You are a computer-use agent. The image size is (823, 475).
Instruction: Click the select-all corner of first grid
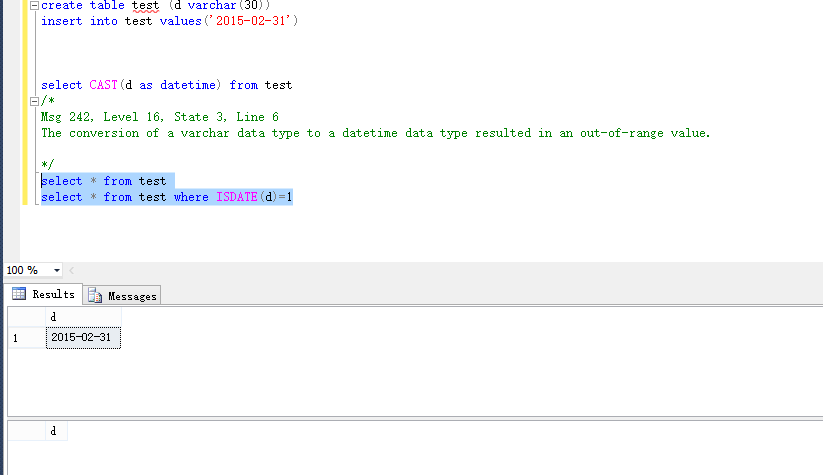click(x=26, y=316)
